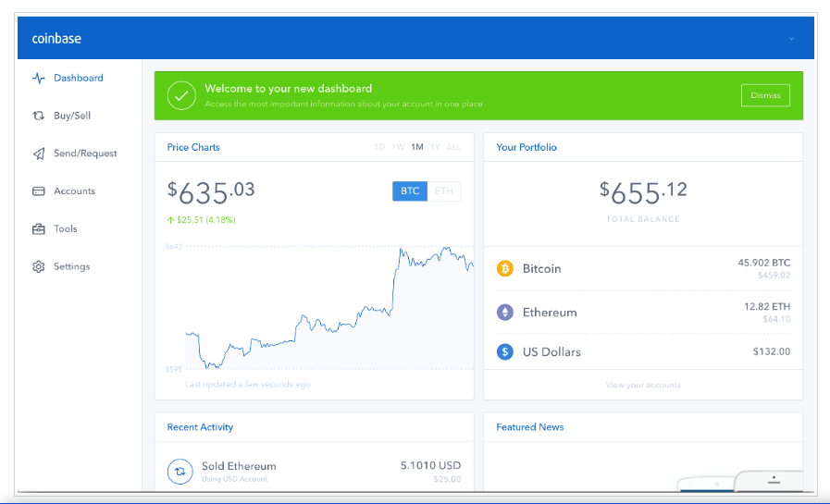Click the coinbase logo in header
The height and width of the screenshot is (504, 830).
[57, 39]
